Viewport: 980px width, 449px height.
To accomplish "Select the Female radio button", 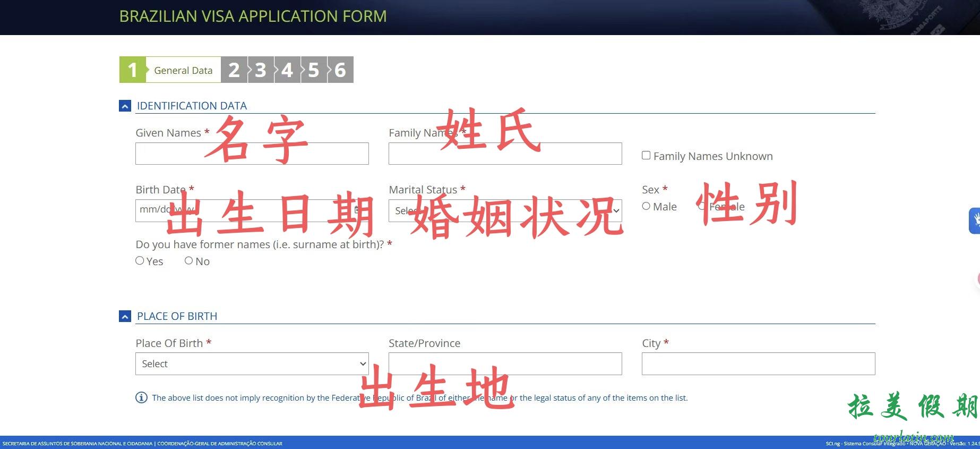I will pyautogui.click(x=702, y=206).
